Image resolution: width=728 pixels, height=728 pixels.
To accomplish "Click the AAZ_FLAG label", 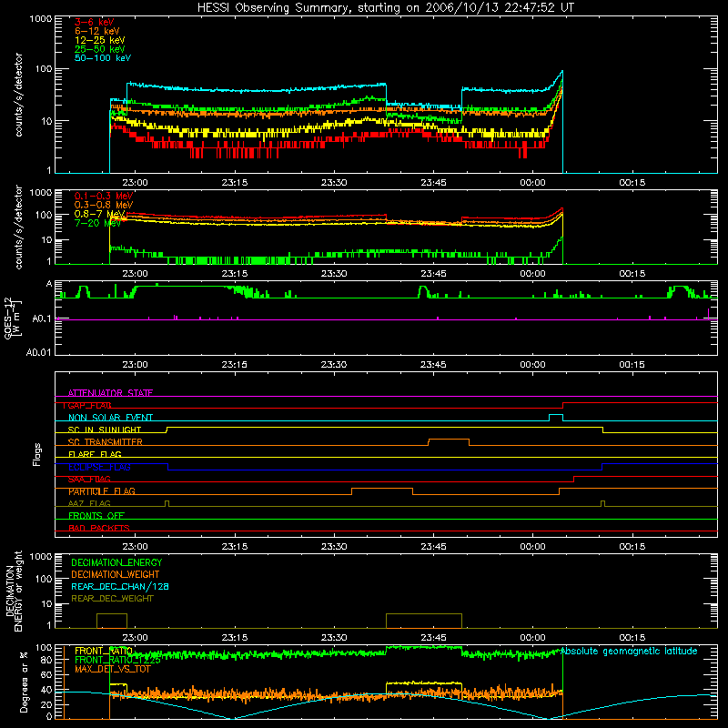I will tap(89, 503).
